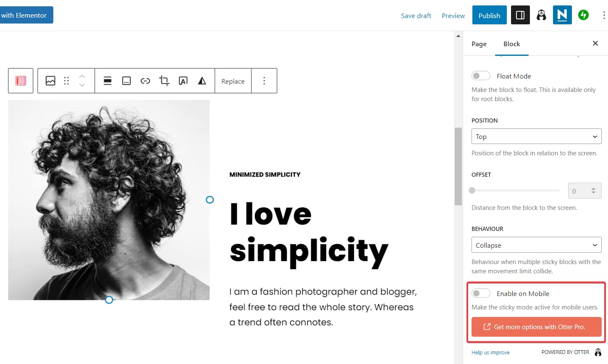
Task: Select the Crop tool
Action: click(164, 81)
